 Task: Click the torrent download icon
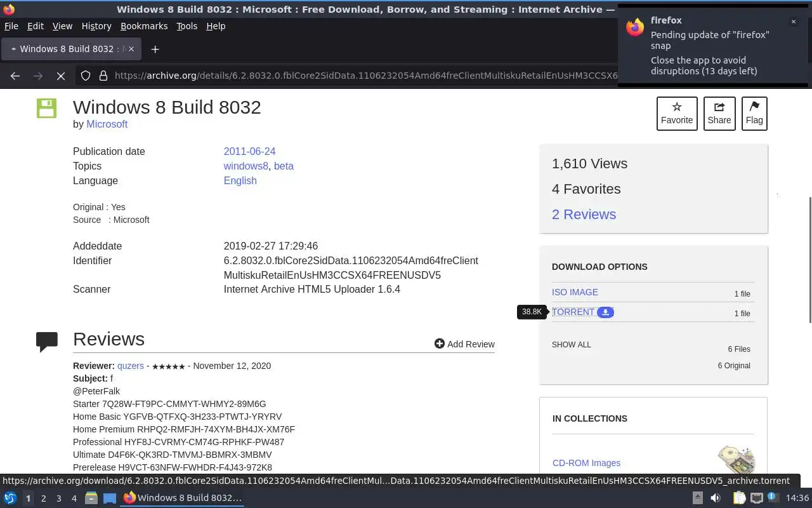pos(606,312)
